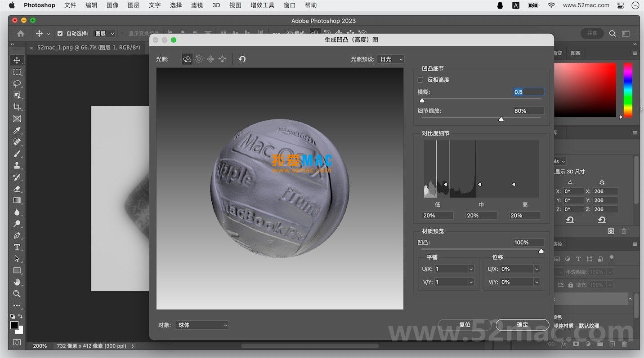
Task: Click the 共享 button
Action: click(x=592, y=33)
